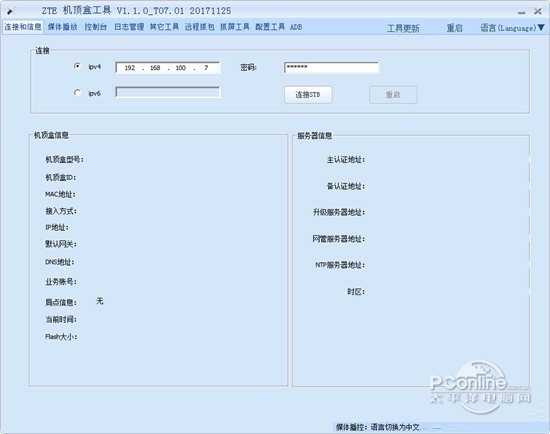Click the 密码 password field
550x434 pixels.
click(x=331, y=67)
